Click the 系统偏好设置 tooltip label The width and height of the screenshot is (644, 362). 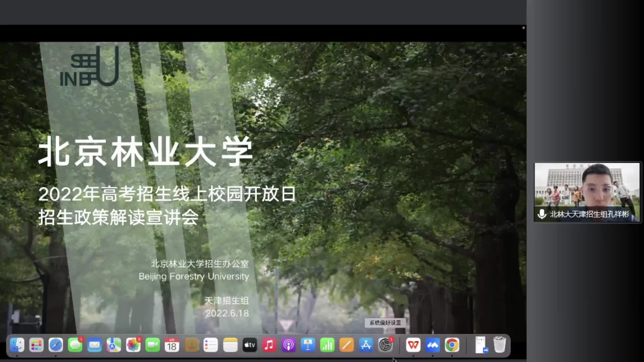[385, 323]
